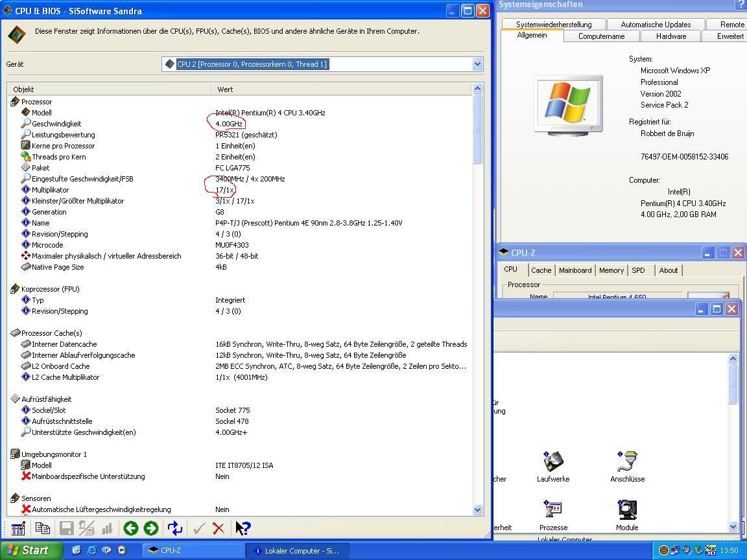Click the show desktop quick launch icon
This screenshot has height=560, width=747.
tap(77, 550)
